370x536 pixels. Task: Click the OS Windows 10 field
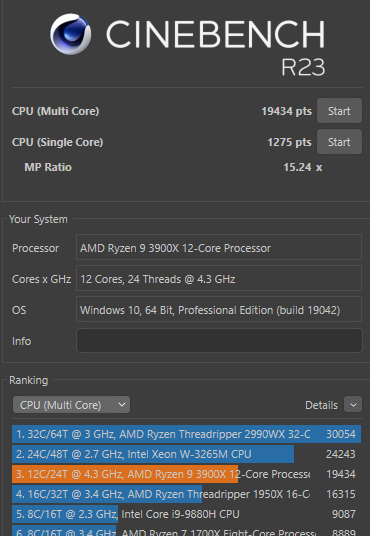(x=219, y=310)
